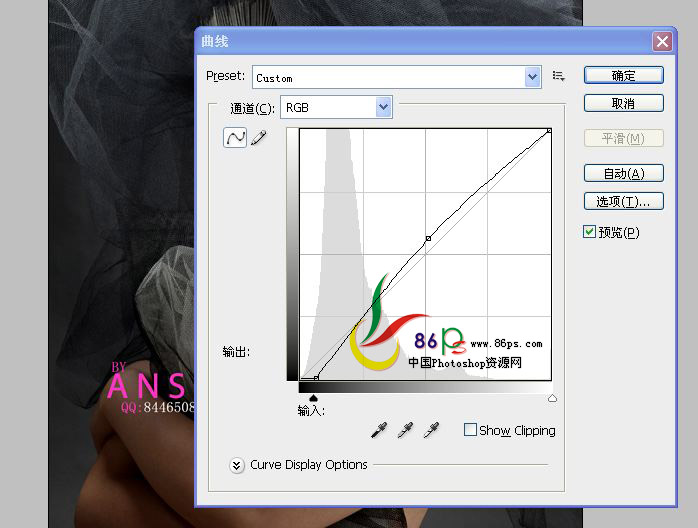Click the 输入: input label
Screen dimensions: 698x528
click(x=311, y=410)
